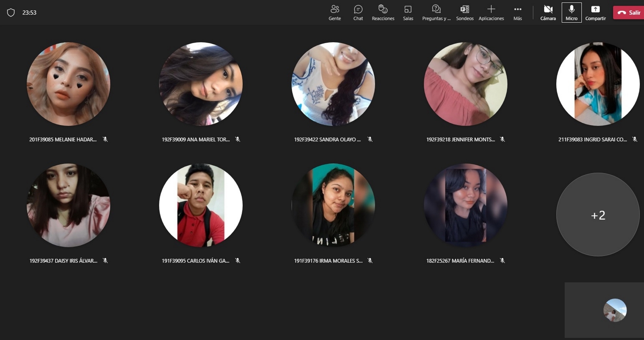644x340 pixels.
Task: Click name label 192F39437 DAISY IRIS ÁLVAR
Action: pyautogui.click(x=63, y=261)
